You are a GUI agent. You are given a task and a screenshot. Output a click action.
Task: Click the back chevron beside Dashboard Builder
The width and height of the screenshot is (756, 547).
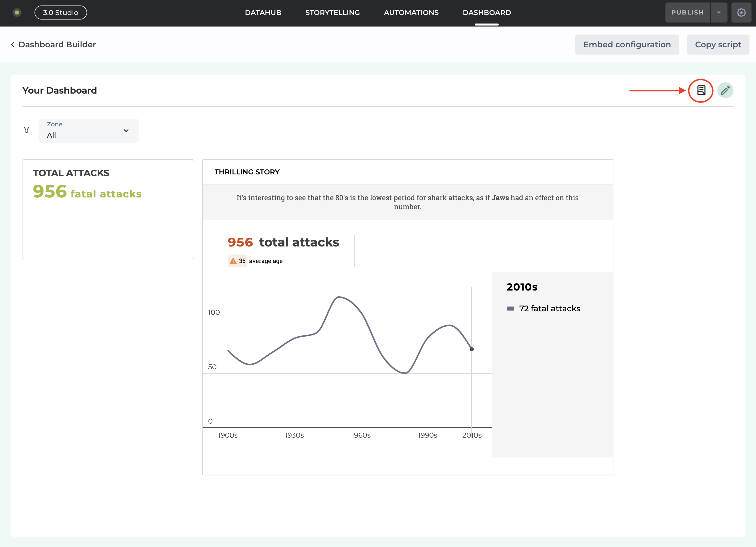tap(13, 45)
